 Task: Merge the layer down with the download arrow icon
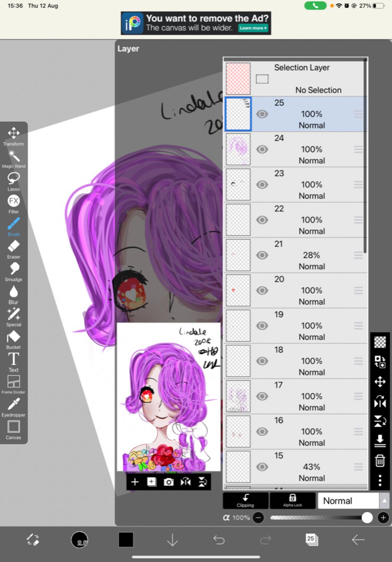pyautogui.click(x=380, y=441)
